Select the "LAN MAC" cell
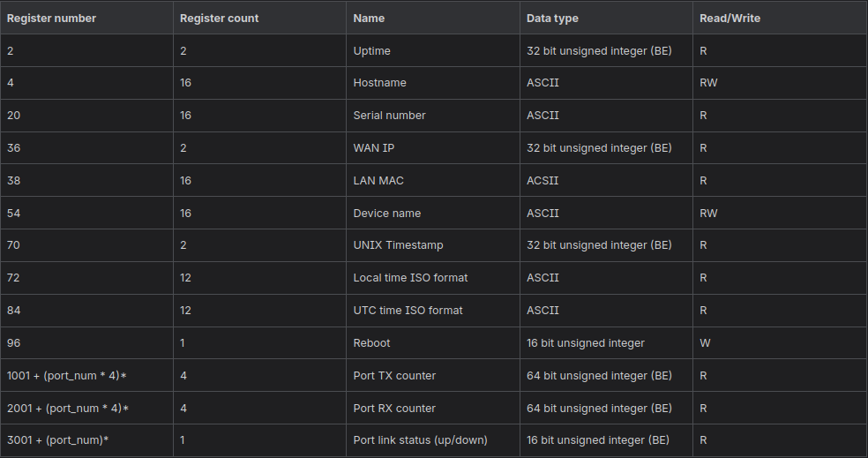The height and width of the screenshot is (458, 868). 378,181
